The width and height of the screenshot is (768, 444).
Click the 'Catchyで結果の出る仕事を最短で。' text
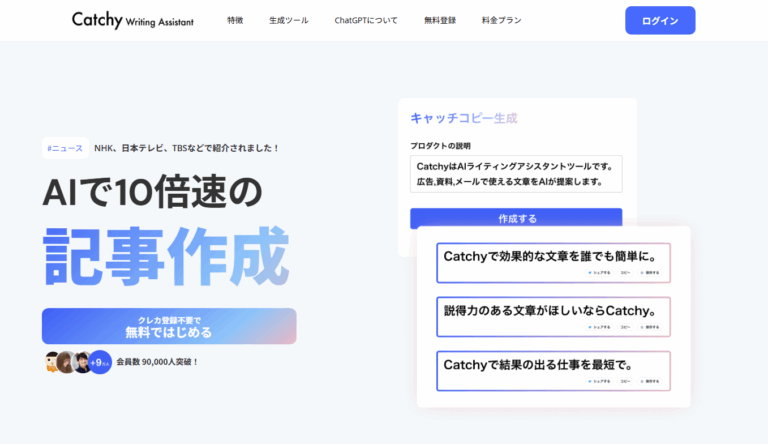539,365
